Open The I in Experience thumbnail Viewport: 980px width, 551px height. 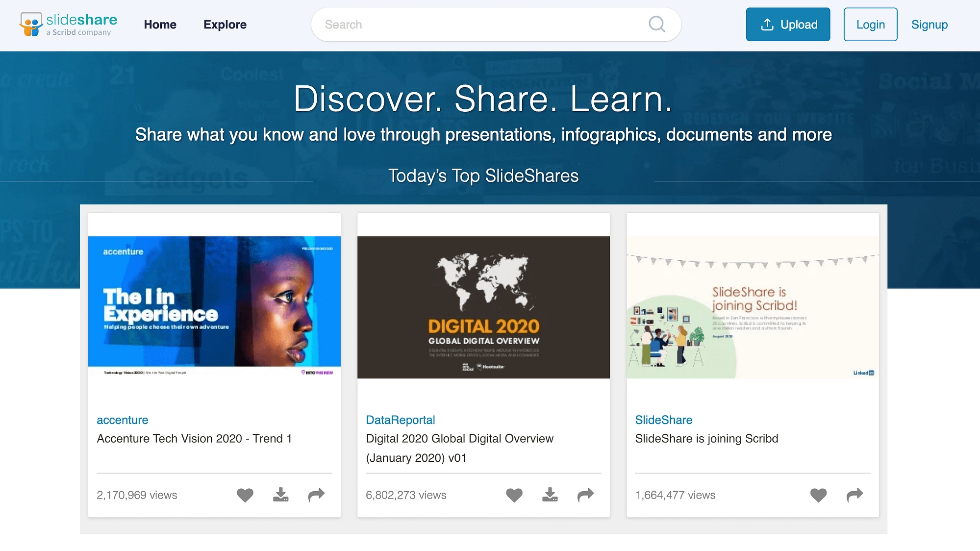click(214, 307)
